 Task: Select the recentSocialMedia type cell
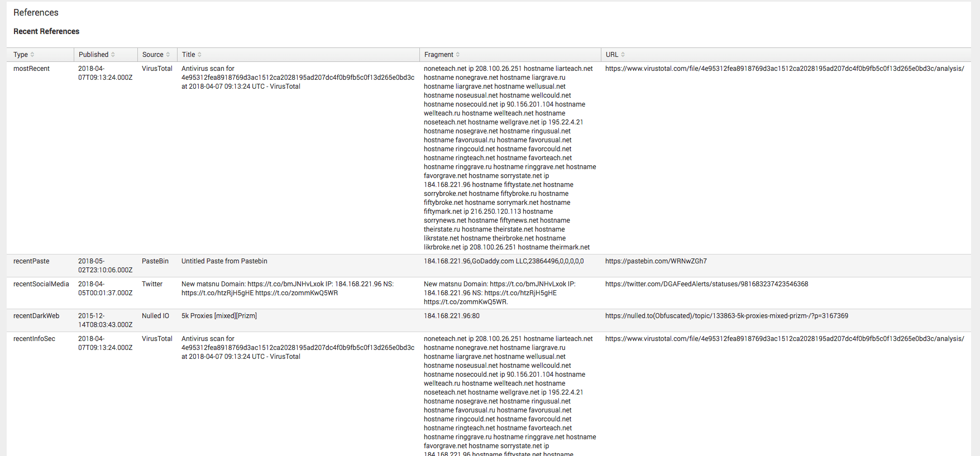pos(41,284)
